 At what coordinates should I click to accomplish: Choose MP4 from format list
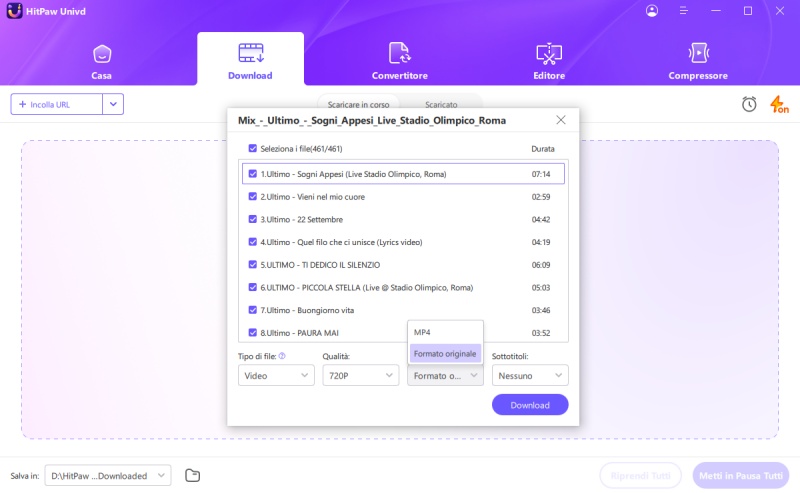coord(445,332)
